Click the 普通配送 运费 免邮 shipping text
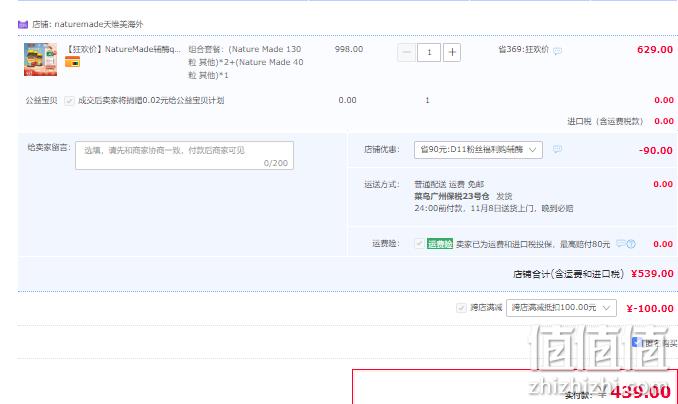Screen dimensions: 678x404 click(449, 185)
